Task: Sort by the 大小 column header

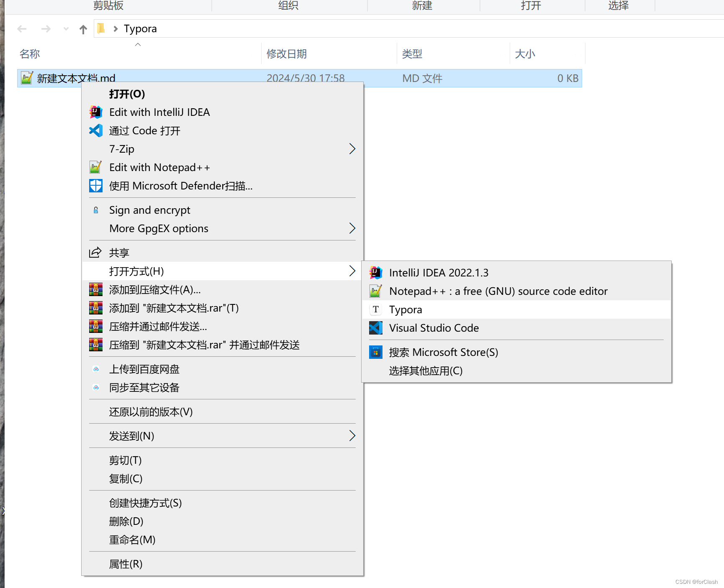Action: click(547, 54)
